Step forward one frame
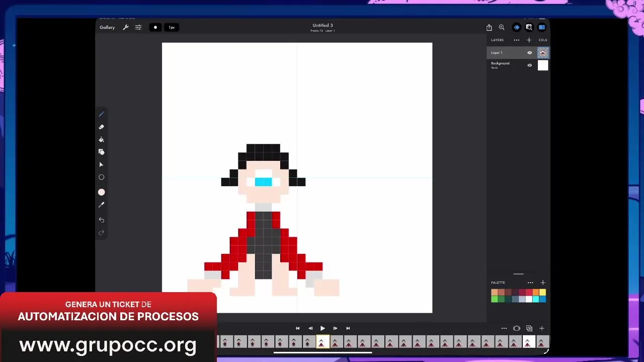Image resolution: width=644 pixels, height=362 pixels. [335, 328]
